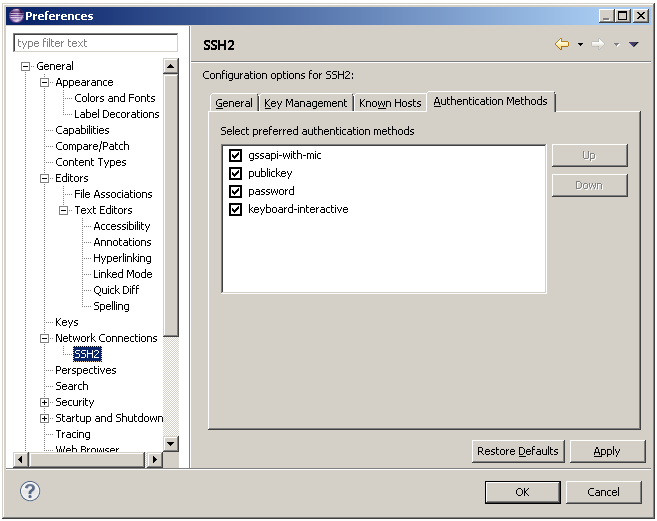Open the back history dropdown arrow

[x=580, y=45]
